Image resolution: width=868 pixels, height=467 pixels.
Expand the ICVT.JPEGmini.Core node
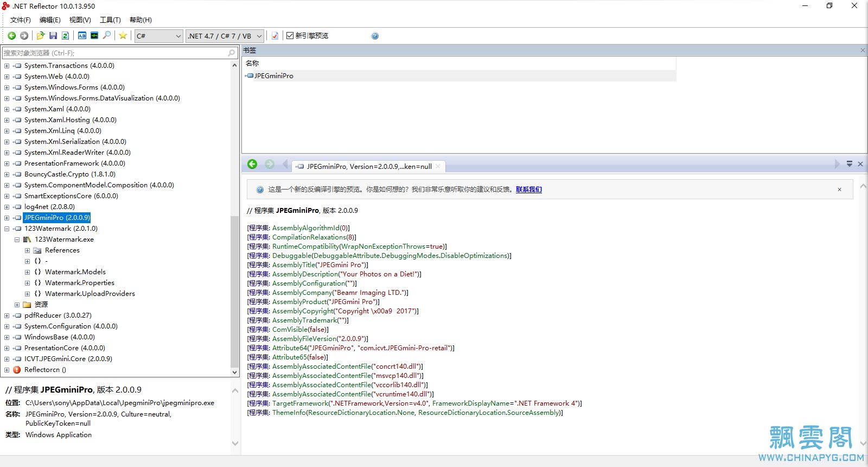point(7,359)
